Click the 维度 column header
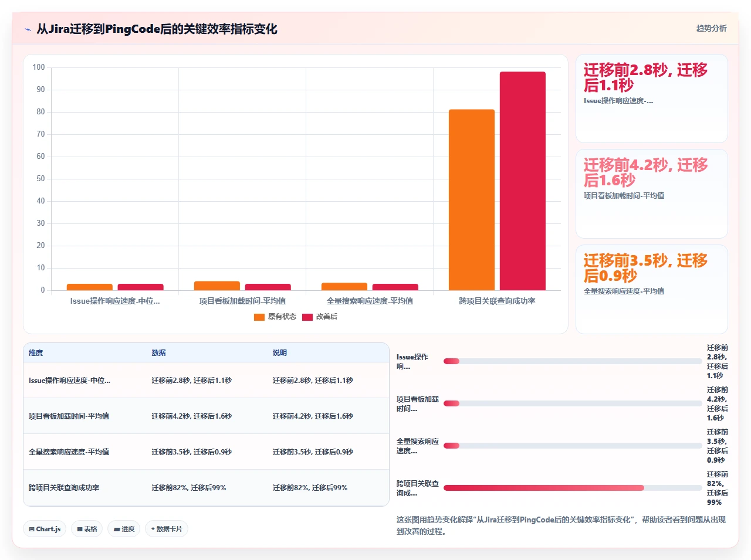The width and height of the screenshot is (751, 560). tap(36, 353)
